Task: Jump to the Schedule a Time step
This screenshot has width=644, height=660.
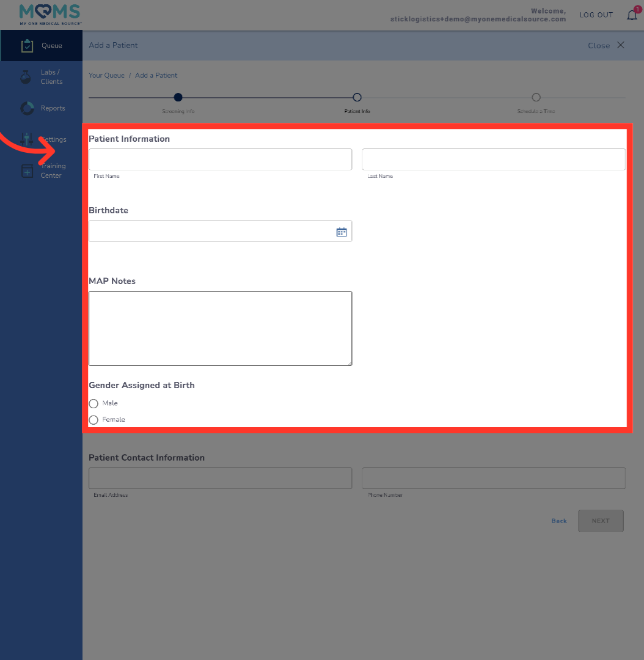Action: 536,97
